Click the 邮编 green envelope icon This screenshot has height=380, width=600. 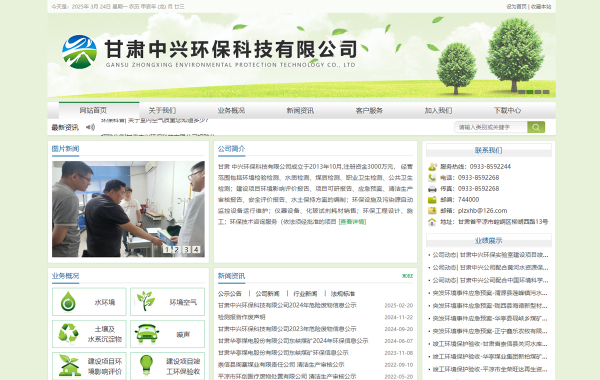(432, 200)
